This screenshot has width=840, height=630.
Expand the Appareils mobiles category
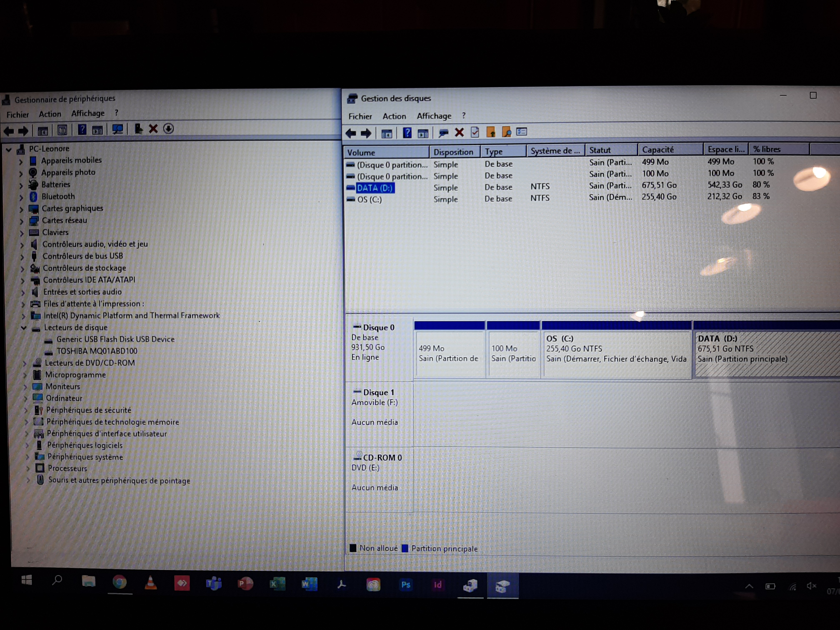point(21,162)
